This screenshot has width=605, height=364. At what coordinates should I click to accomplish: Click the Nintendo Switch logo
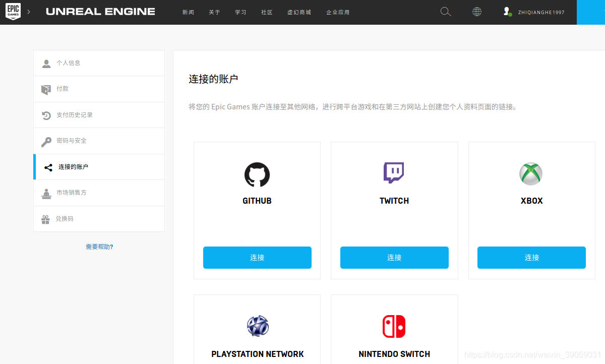pos(394,326)
